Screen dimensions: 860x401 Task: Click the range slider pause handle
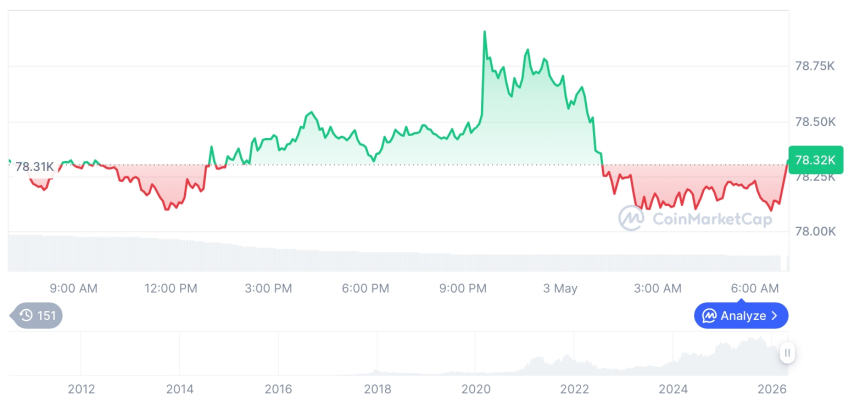(x=788, y=353)
